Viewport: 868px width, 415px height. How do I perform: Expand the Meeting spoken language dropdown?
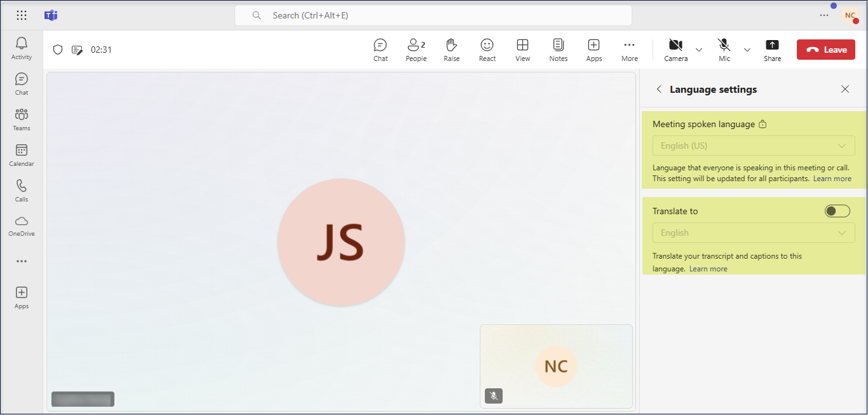tap(754, 146)
